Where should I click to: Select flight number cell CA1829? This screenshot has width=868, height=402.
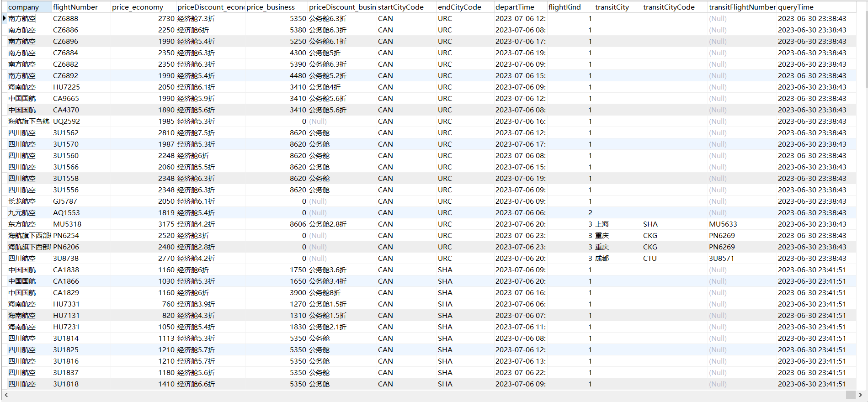[81, 292]
